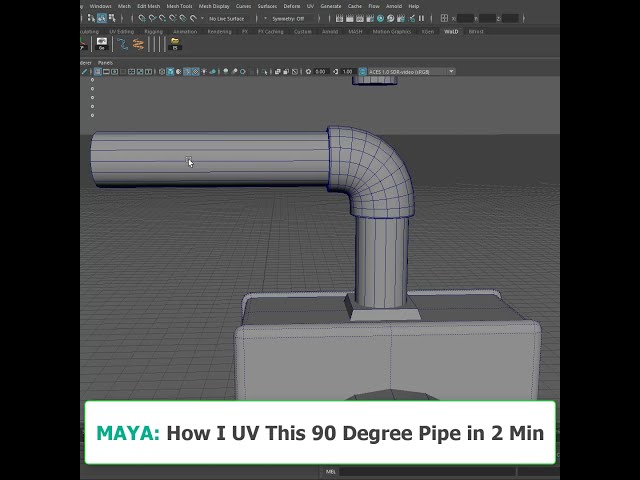Activate grease pencil panel icon
This screenshot has height=480, width=640.
click(84, 72)
